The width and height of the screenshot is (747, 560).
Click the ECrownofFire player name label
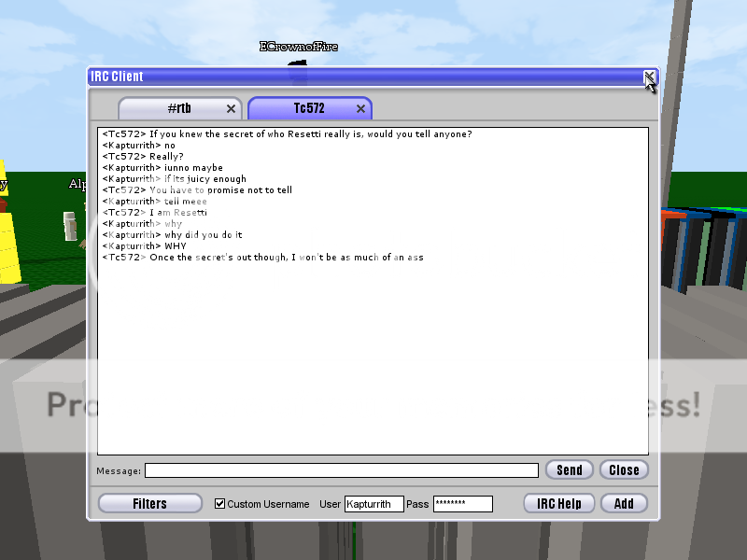tap(298, 47)
